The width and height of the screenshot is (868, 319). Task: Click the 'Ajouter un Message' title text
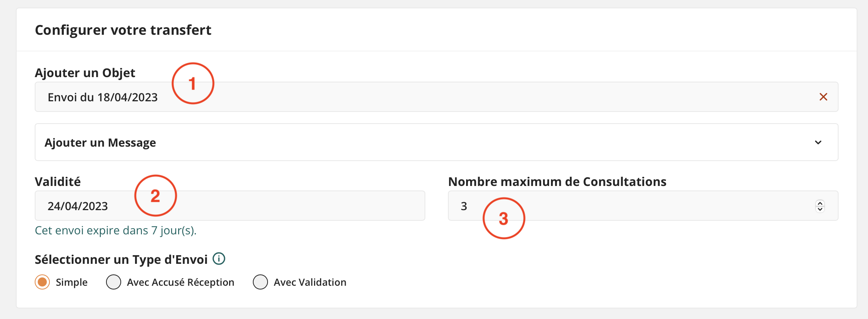(x=100, y=142)
